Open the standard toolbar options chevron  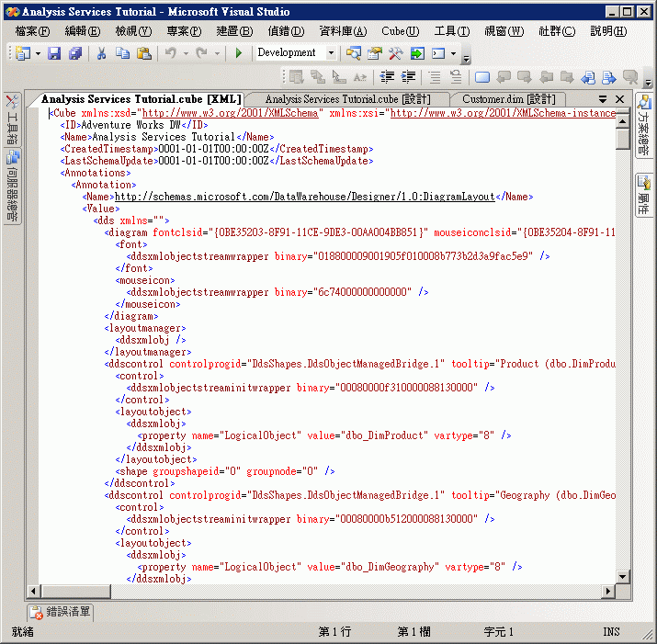point(466,59)
